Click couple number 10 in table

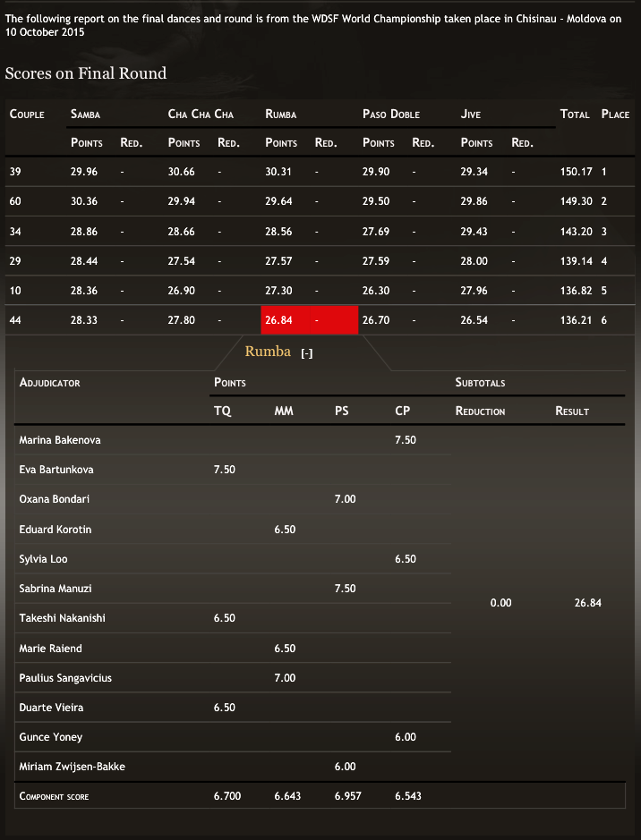point(15,291)
